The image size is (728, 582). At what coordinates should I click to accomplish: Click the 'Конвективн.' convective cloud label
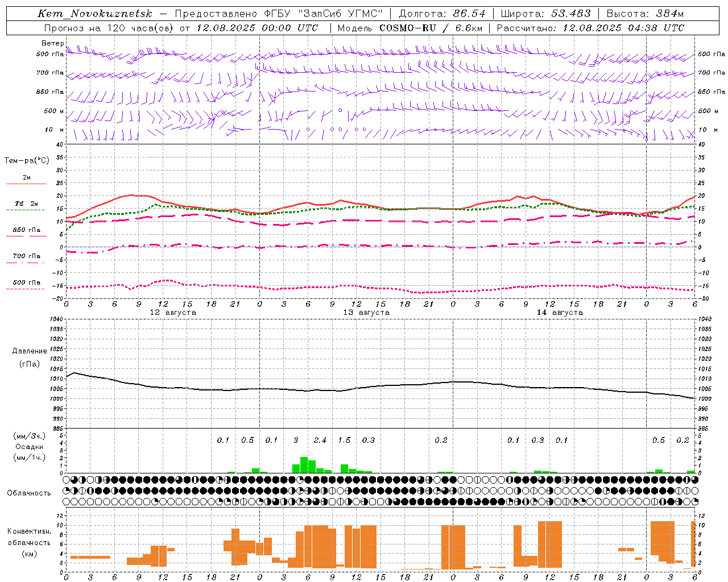click(29, 531)
